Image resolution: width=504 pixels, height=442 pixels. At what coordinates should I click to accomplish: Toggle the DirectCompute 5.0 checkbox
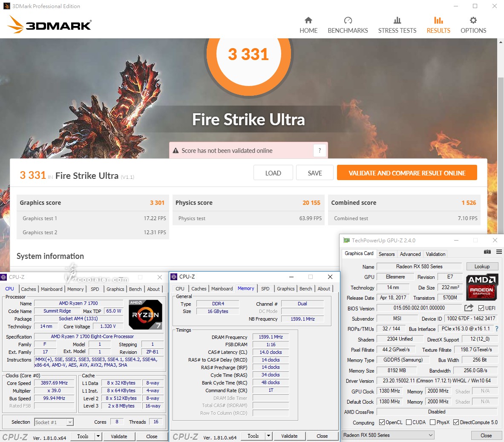456,422
